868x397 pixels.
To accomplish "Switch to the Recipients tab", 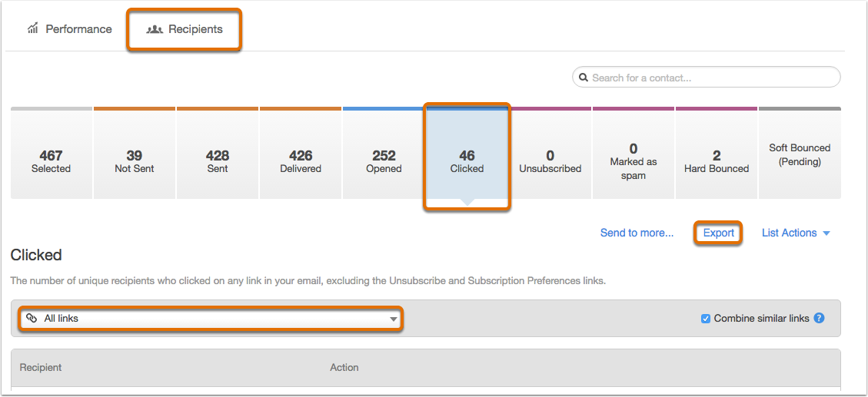I will pos(185,29).
